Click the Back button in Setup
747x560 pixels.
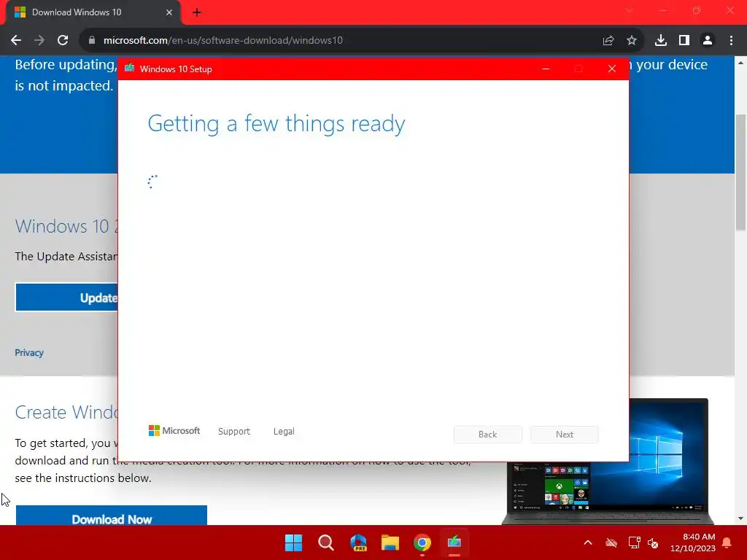tap(488, 435)
